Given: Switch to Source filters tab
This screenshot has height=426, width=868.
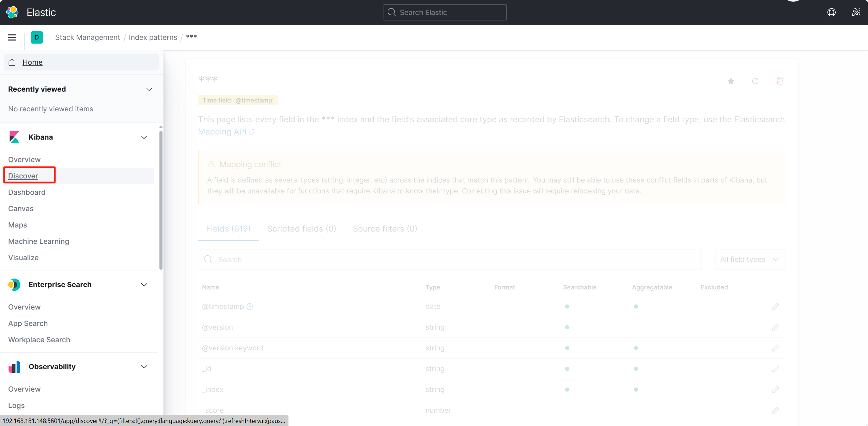Looking at the screenshot, I should point(385,229).
